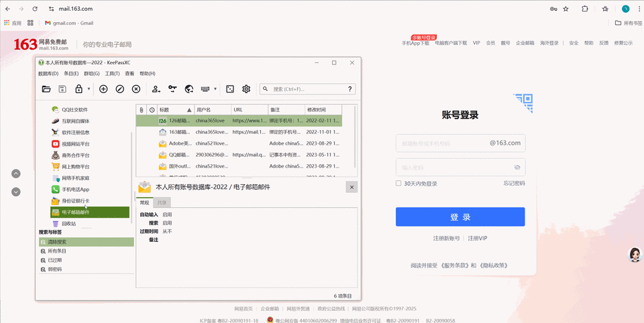The height and width of the screenshot is (323, 644).
Task: Sort entries by 备注 column header
Action: [286, 110]
